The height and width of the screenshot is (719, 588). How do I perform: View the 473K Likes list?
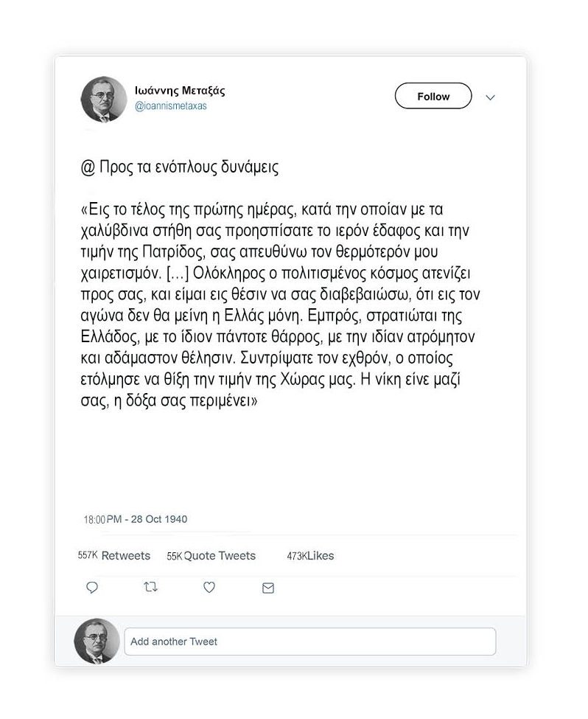pos(310,556)
